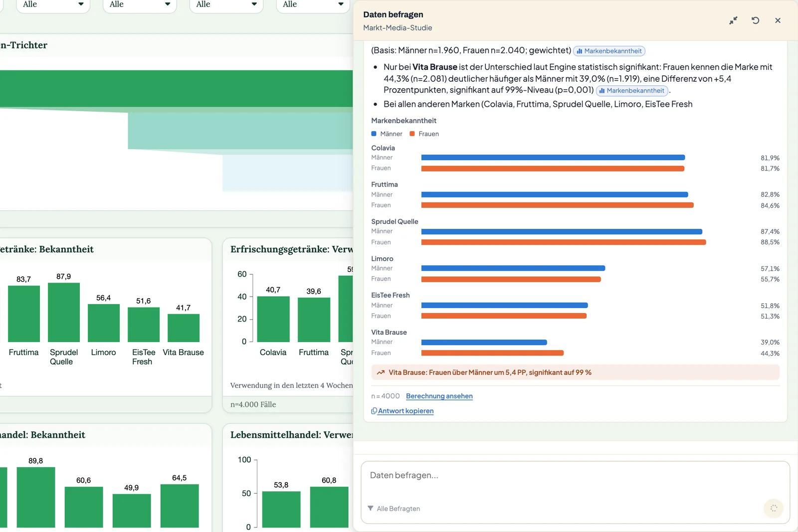Click the Sprudel Quelle bar labeled 87,9
This screenshot has height=532, width=798.
[64, 312]
